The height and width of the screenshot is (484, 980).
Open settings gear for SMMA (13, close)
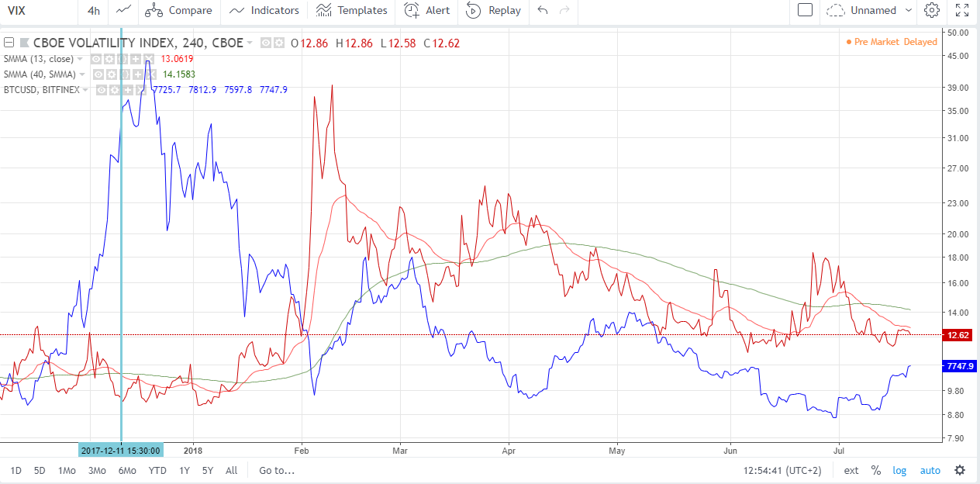[x=109, y=59]
